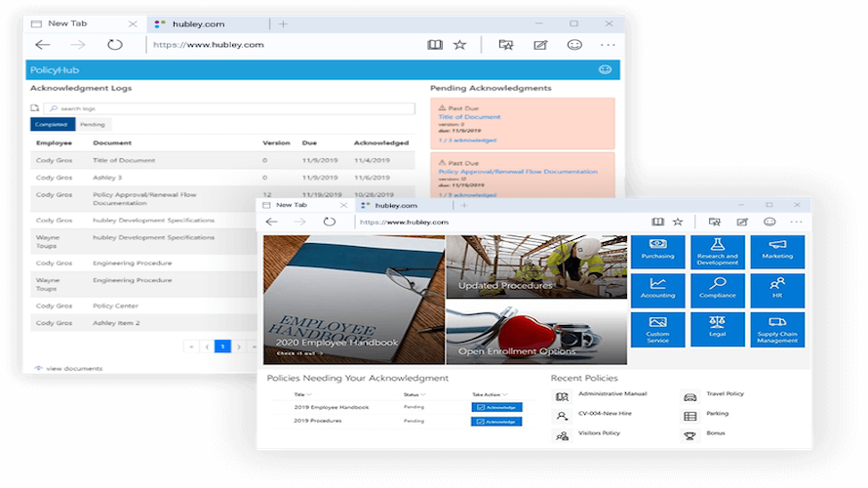Viewport: 868px width, 488px height.
Task: Switch to hubley.com tab in front window
Action: [404, 205]
